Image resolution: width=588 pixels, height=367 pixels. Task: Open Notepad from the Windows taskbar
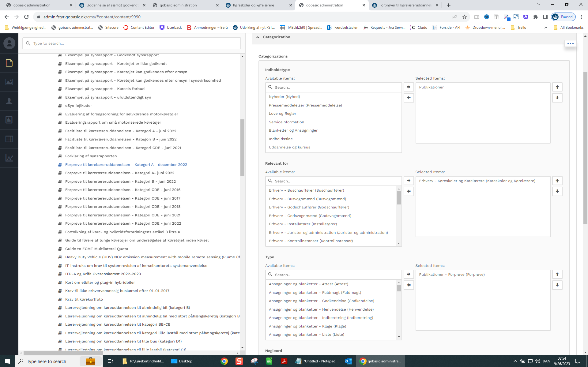tap(316, 361)
